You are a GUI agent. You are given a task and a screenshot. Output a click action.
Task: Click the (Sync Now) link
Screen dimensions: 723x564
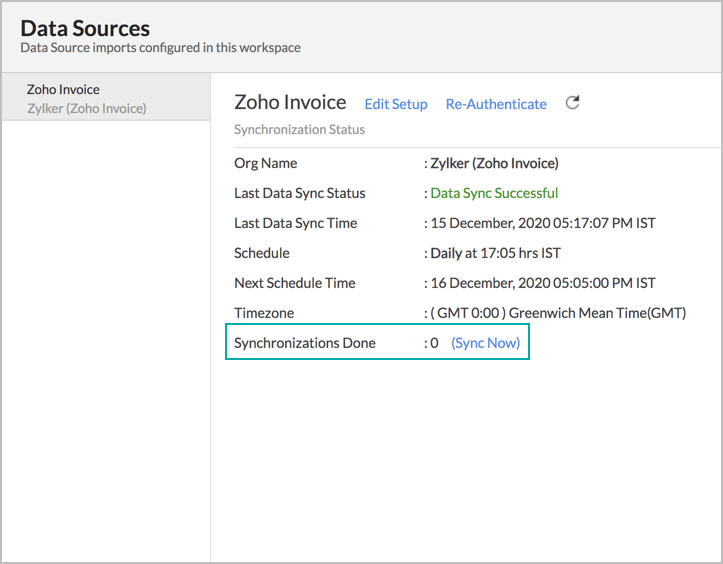[x=486, y=343]
